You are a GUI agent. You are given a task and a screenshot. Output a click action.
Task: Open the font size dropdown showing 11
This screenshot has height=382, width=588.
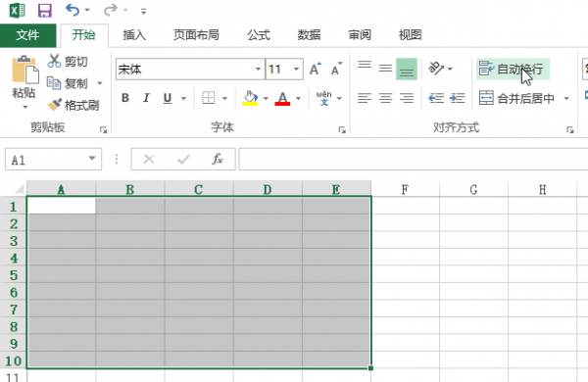click(x=296, y=69)
